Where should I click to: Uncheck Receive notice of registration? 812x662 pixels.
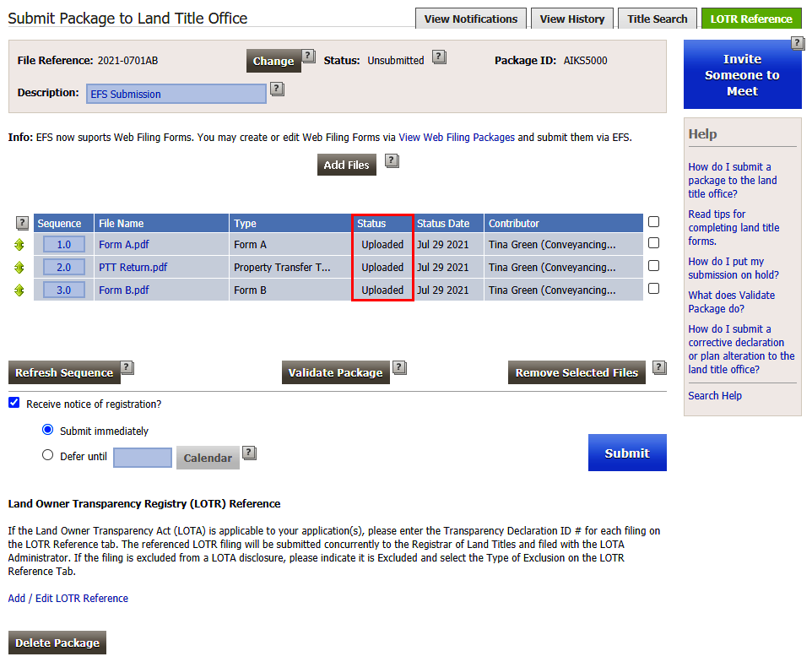point(14,403)
